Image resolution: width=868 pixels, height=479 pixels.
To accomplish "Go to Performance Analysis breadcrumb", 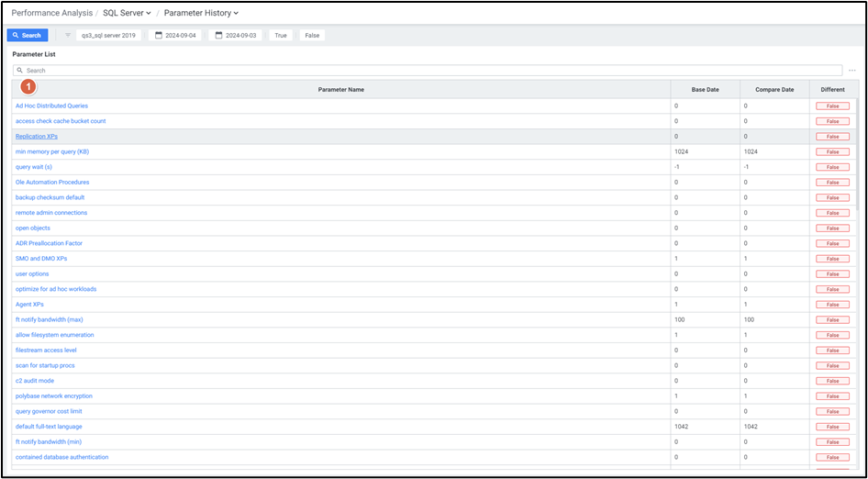I will [x=51, y=13].
